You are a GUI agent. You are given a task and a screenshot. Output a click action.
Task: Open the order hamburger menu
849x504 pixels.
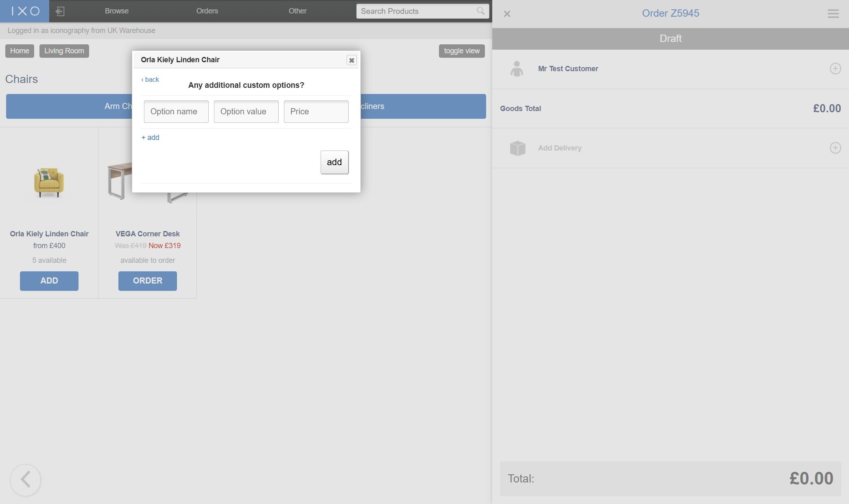pos(833,14)
